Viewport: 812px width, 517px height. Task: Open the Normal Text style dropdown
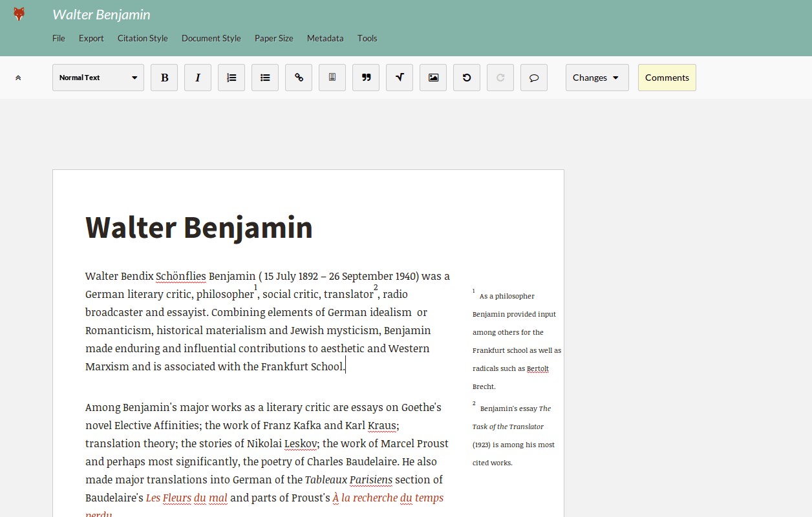click(x=98, y=78)
